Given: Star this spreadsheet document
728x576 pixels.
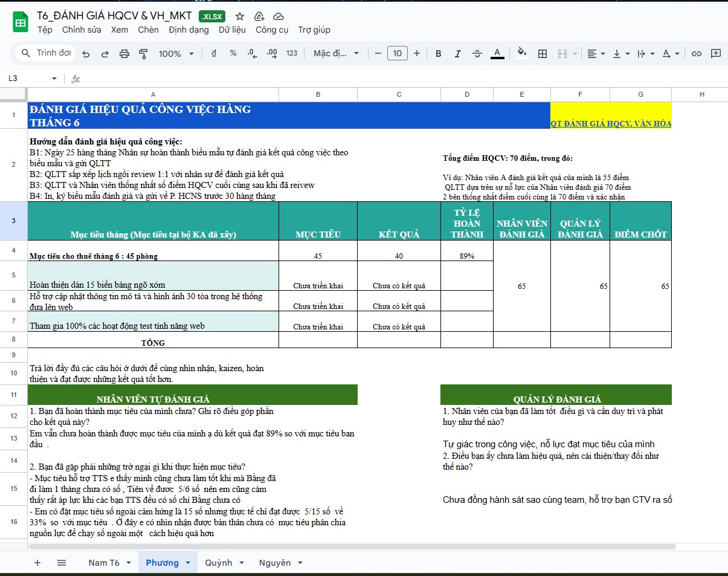Looking at the screenshot, I should click(x=240, y=16).
